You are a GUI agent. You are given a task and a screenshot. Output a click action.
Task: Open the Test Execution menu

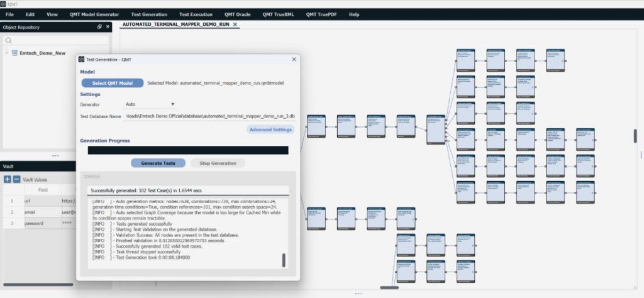[196, 14]
